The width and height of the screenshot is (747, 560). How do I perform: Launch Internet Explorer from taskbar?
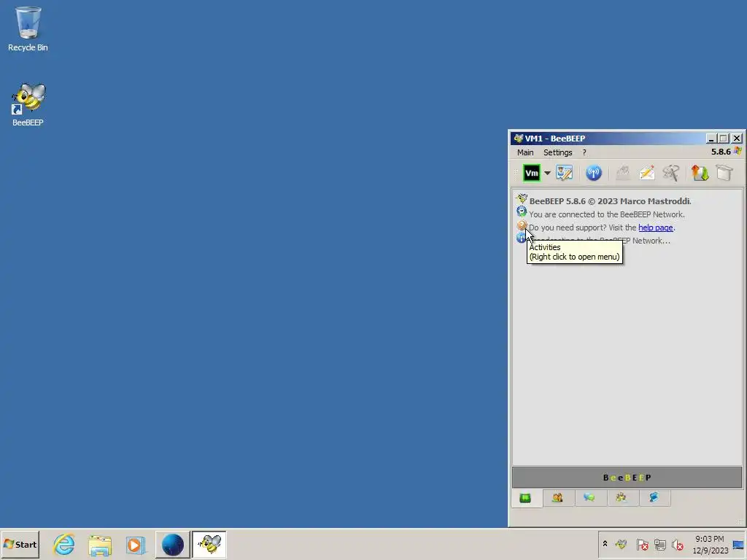[x=64, y=544]
